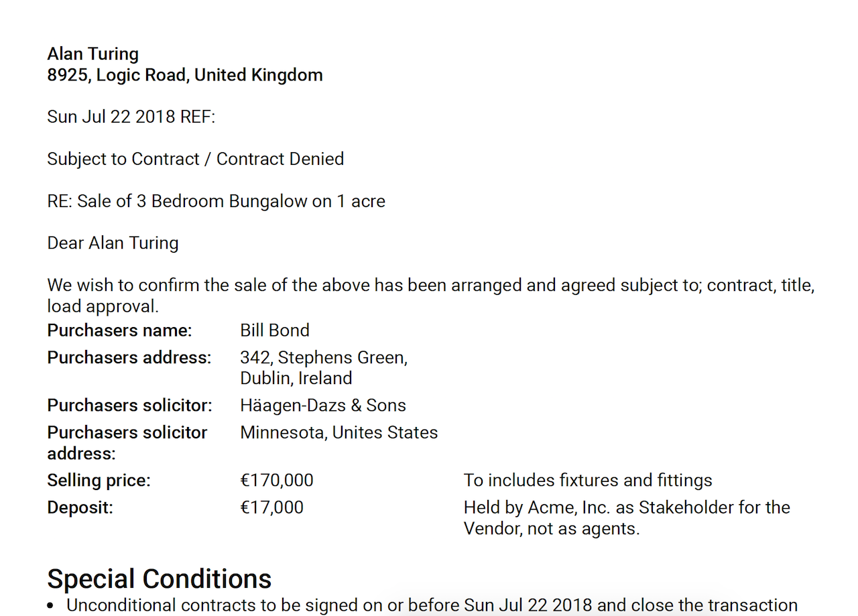Select the €17,000 deposit amount
The height and width of the screenshot is (616, 858).
(271, 507)
